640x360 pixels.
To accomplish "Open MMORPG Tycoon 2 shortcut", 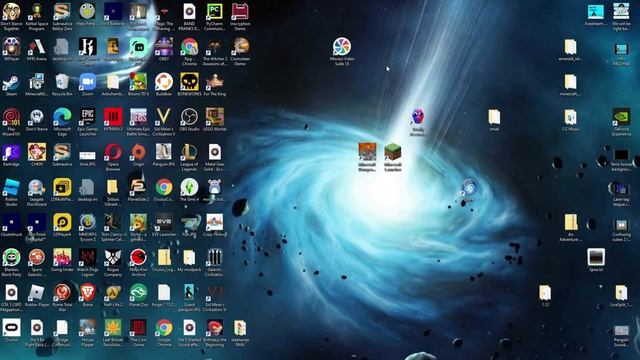I will (87, 222).
